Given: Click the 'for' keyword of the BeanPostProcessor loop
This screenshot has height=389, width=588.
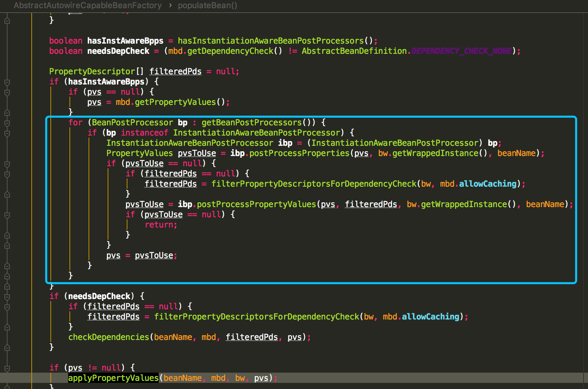Looking at the screenshot, I should pos(76,123).
